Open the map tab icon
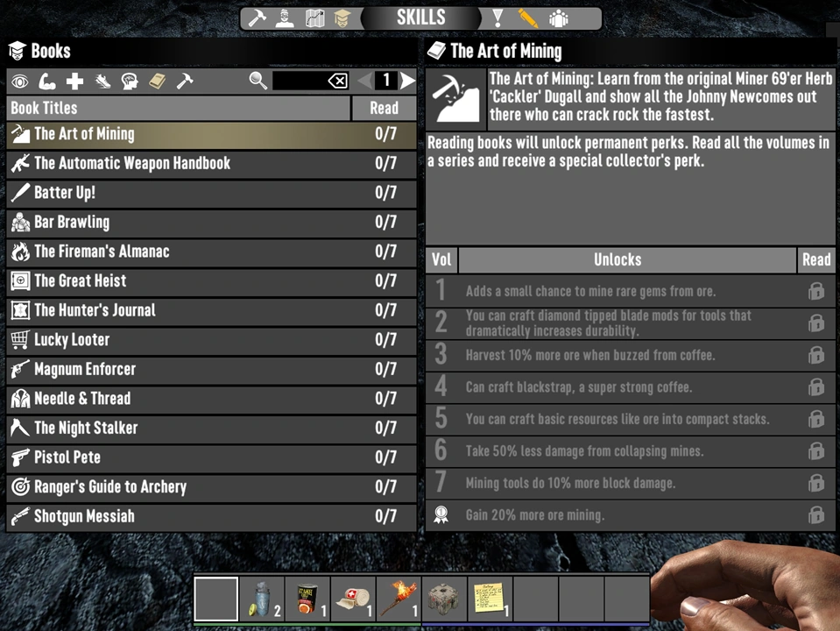Viewport: 840px width, 631px height. pos(314,18)
